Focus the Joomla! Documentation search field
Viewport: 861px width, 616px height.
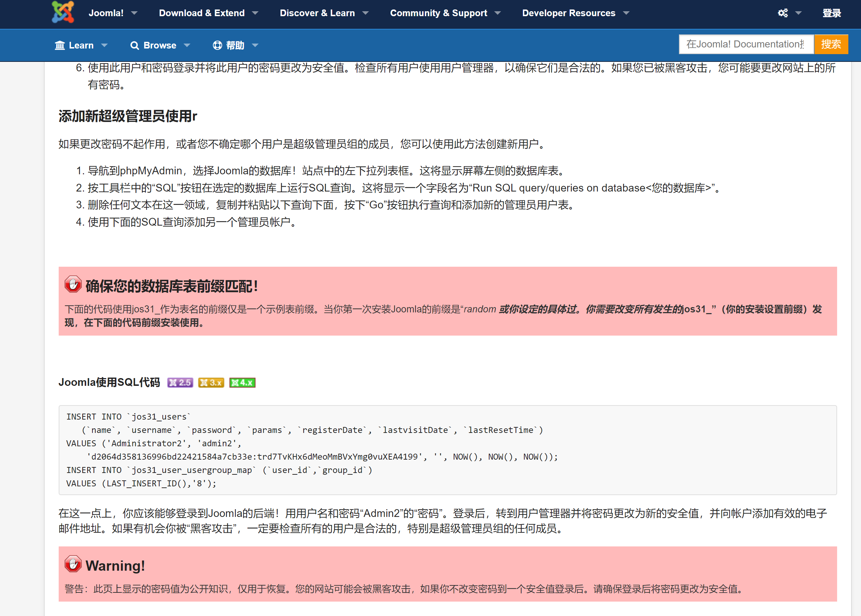click(x=746, y=44)
